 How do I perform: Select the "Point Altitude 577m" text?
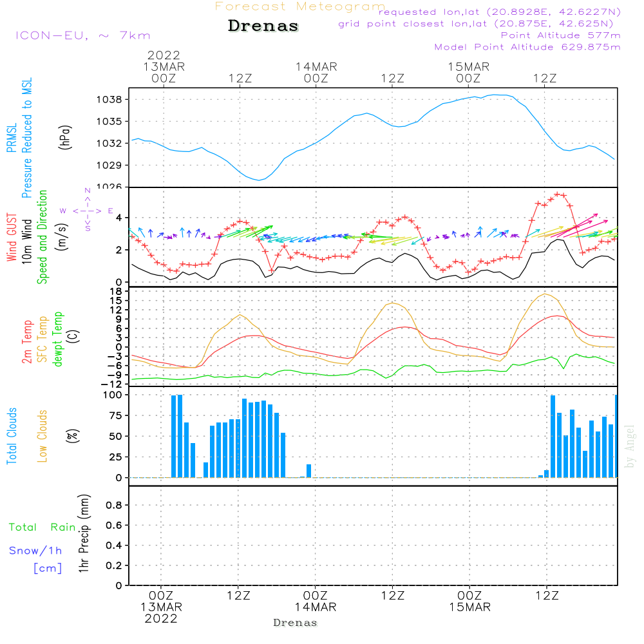(x=561, y=35)
